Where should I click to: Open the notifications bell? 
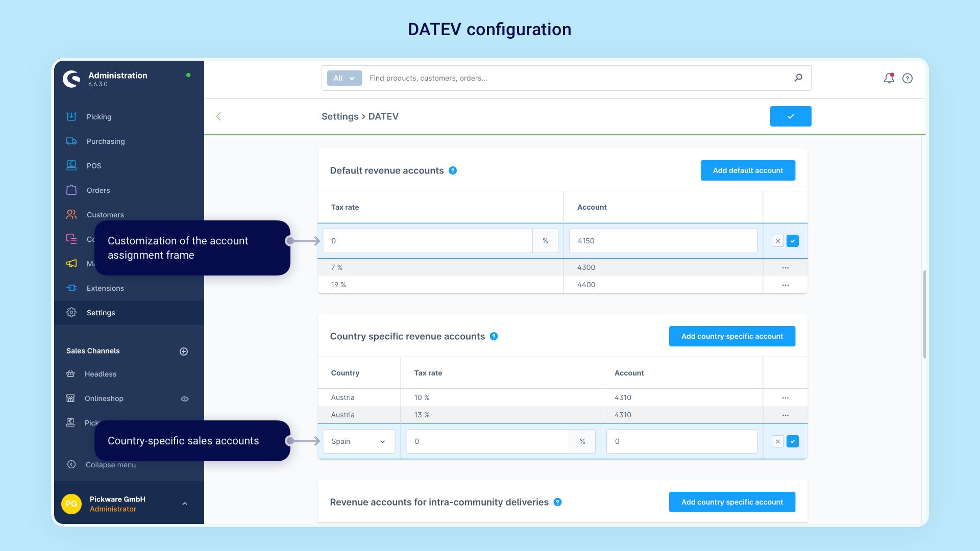pyautogui.click(x=889, y=78)
